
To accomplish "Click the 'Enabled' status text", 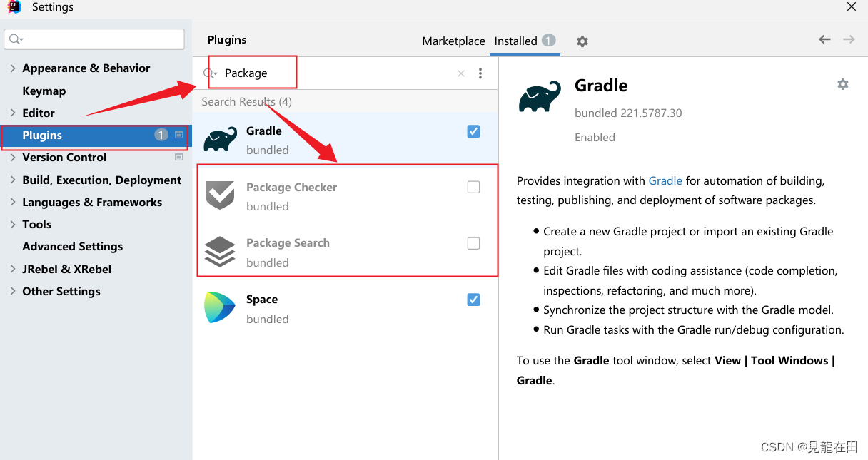I will [595, 138].
